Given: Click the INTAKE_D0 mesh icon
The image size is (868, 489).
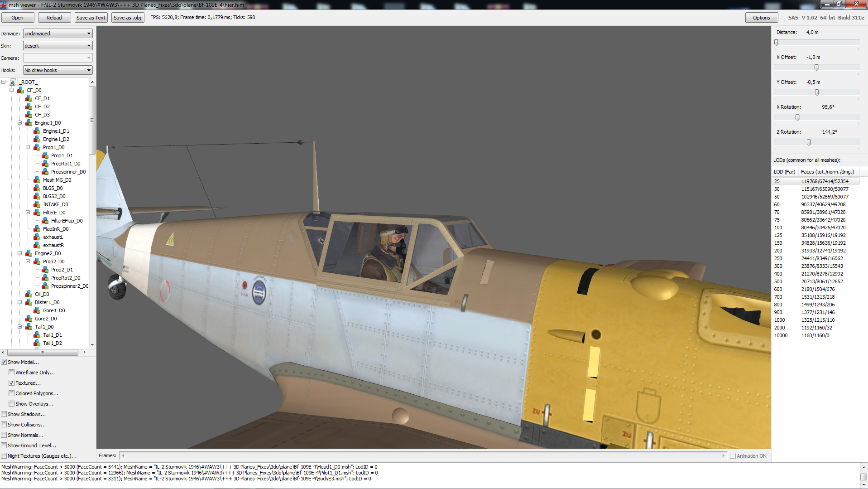Looking at the screenshot, I should 37,204.
